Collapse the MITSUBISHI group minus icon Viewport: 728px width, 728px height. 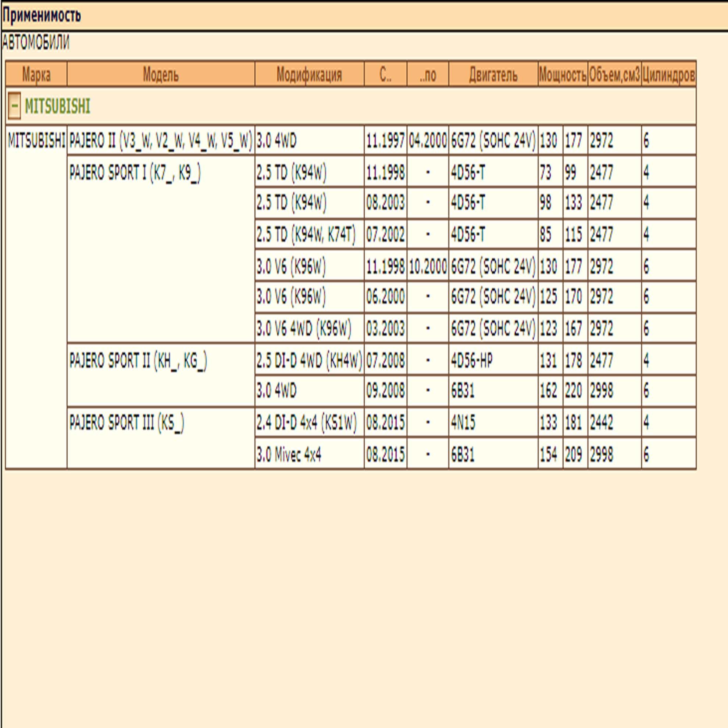[x=14, y=106]
